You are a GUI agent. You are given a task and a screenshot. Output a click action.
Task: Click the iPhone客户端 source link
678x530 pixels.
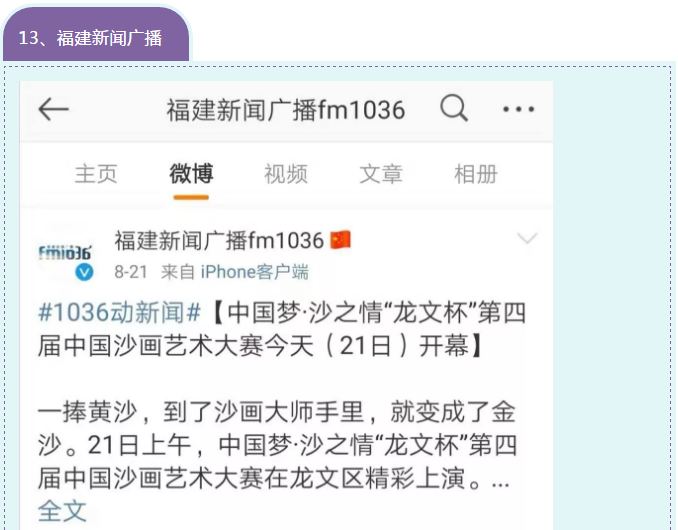(254, 272)
